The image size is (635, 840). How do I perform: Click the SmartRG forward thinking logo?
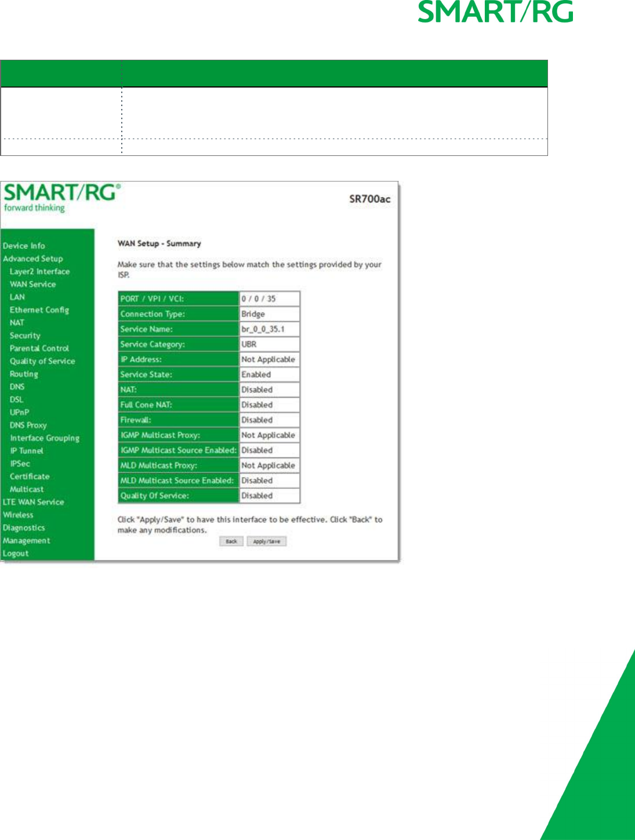[x=62, y=198]
